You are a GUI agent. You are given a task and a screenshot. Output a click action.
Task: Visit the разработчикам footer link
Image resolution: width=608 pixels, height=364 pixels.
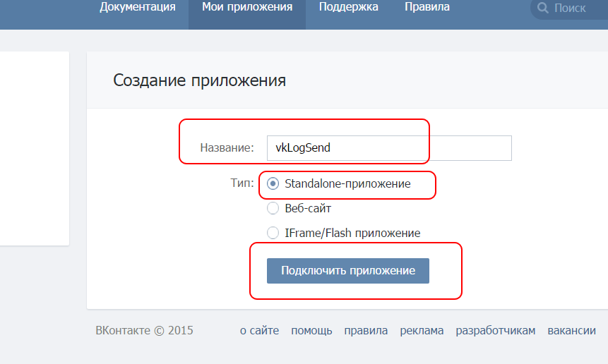pyautogui.click(x=496, y=330)
